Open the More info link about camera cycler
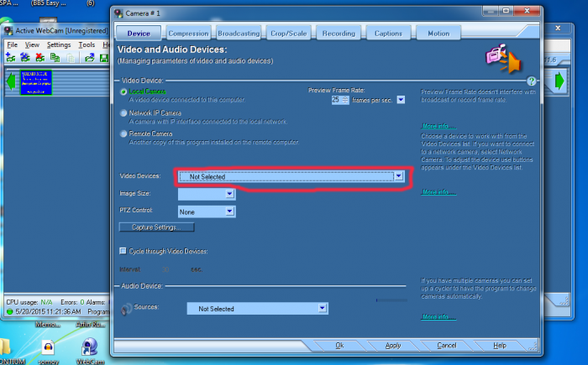This screenshot has width=588, height=365. point(438,316)
